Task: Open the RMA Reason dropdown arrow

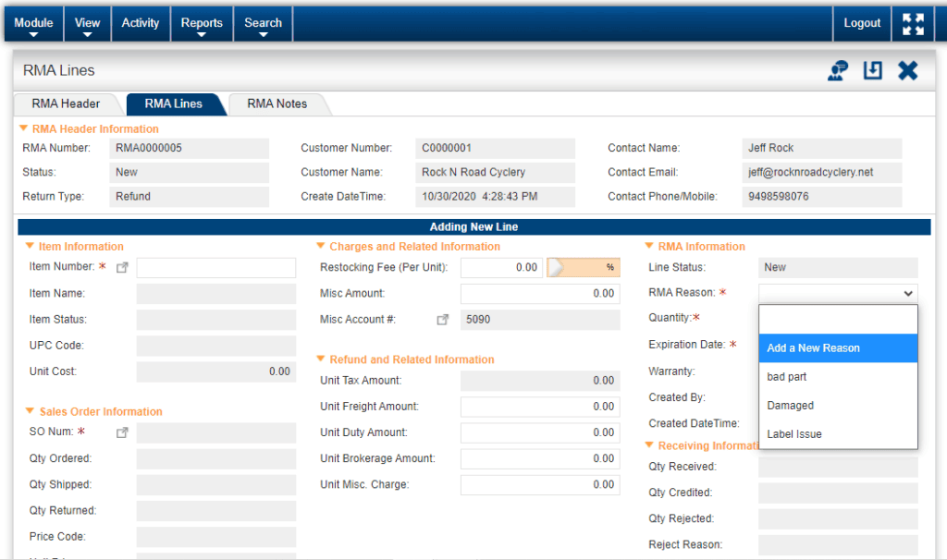Action: (x=910, y=292)
